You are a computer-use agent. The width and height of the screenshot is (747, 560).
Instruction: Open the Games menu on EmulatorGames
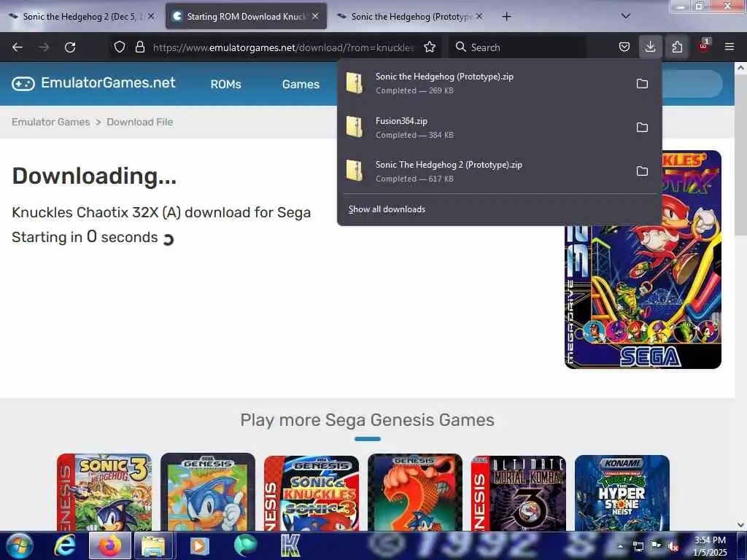(x=301, y=85)
